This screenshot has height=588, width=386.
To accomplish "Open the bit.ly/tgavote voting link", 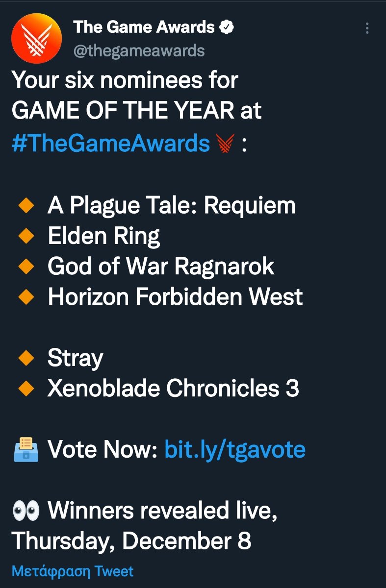I will [235, 449].
